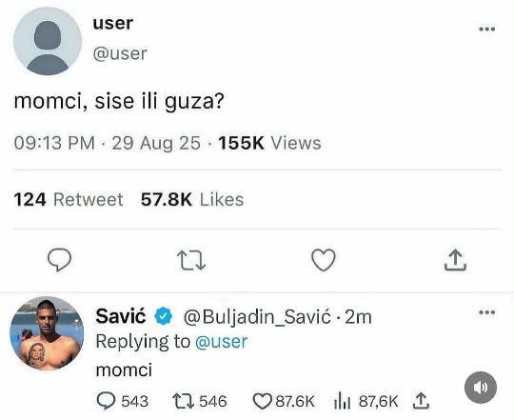Retweet Savić's reply showing 546
The height and width of the screenshot is (420, 514).
pos(184,402)
